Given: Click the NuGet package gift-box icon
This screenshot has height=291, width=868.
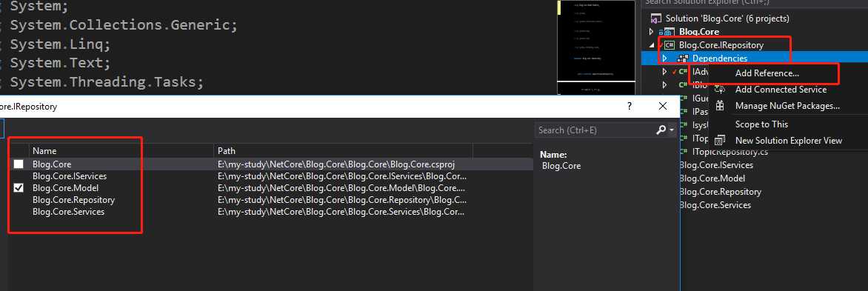Looking at the screenshot, I should pyautogui.click(x=720, y=106).
